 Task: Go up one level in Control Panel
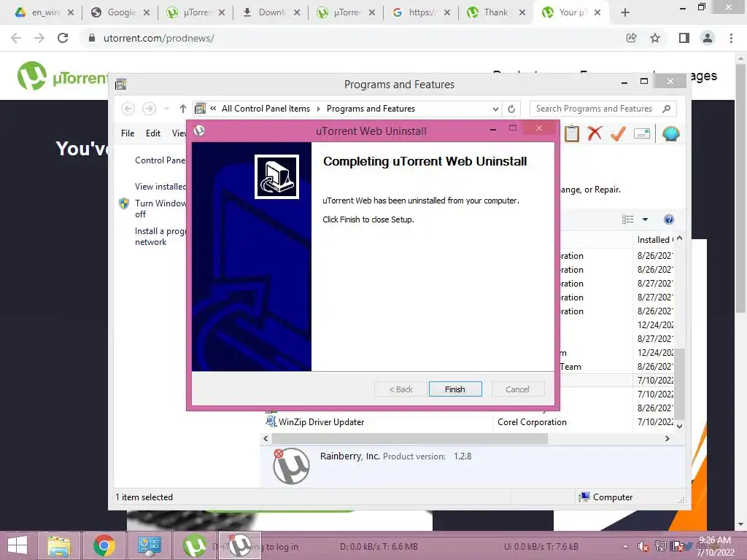pyautogui.click(x=182, y=109)
